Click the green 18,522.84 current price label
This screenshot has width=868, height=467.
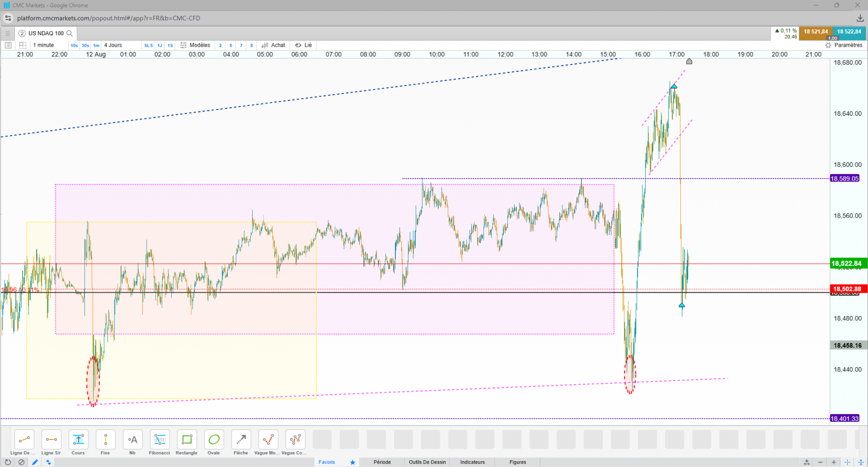tap(848, 263)
